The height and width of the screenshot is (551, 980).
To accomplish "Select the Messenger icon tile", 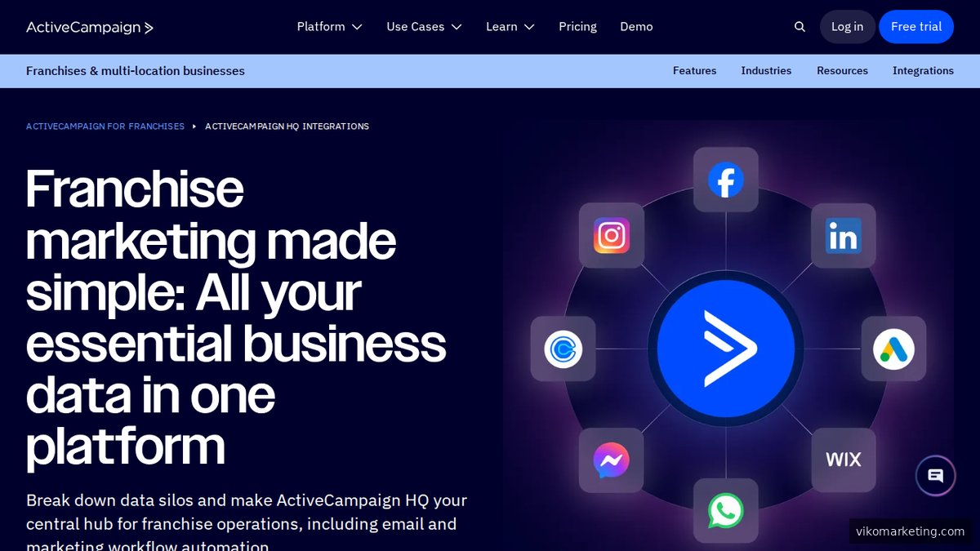I will coord(612,460).
